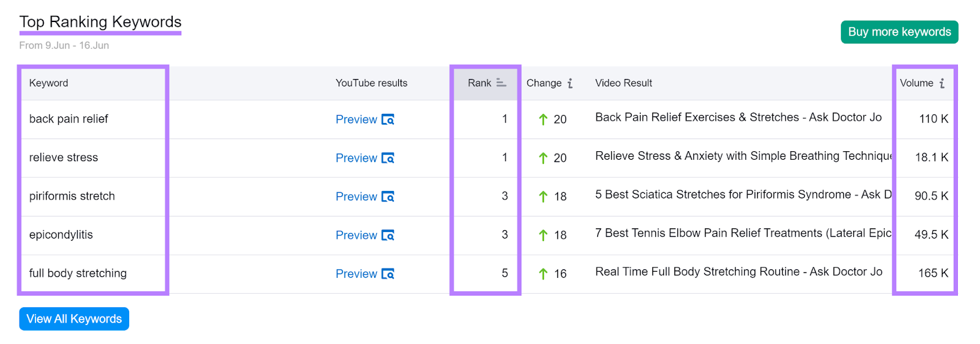Click the Buy more keywords button

899,32
